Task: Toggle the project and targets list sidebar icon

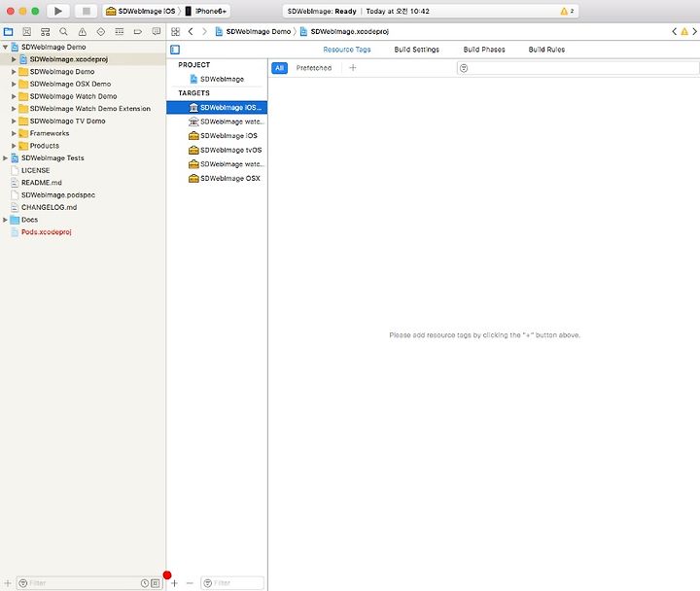Action: pos(175,50)
